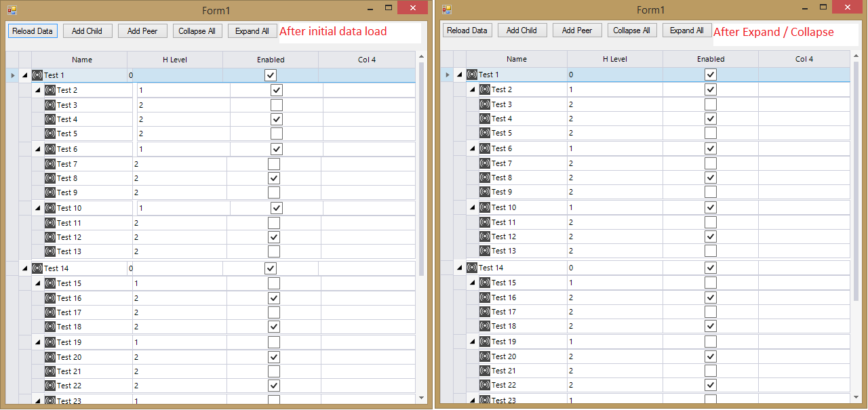Click the Form1 app icon in left window title bar
The width and height of the screenshot is (868, 410).
pos(12,9)
